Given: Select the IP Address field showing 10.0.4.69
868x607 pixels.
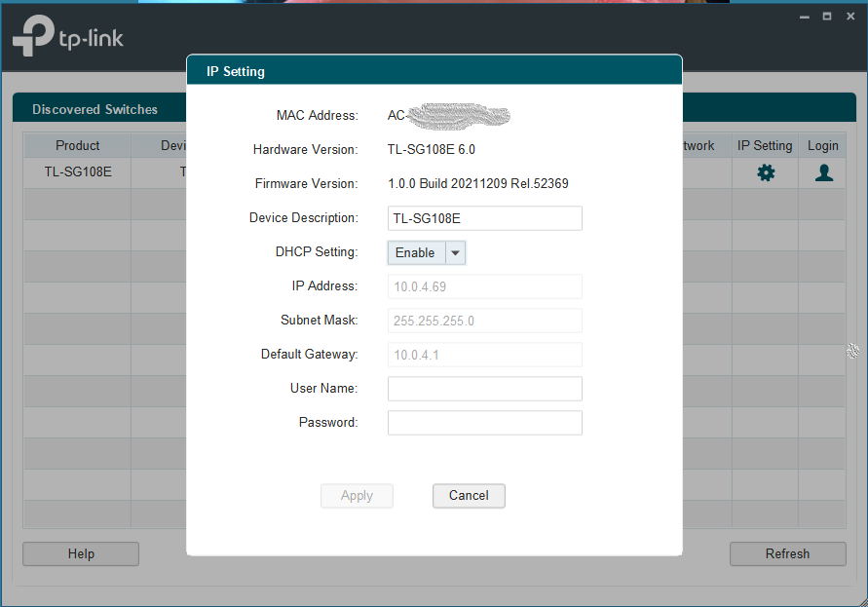Looking at the screenshot, I should pos(484,286).
